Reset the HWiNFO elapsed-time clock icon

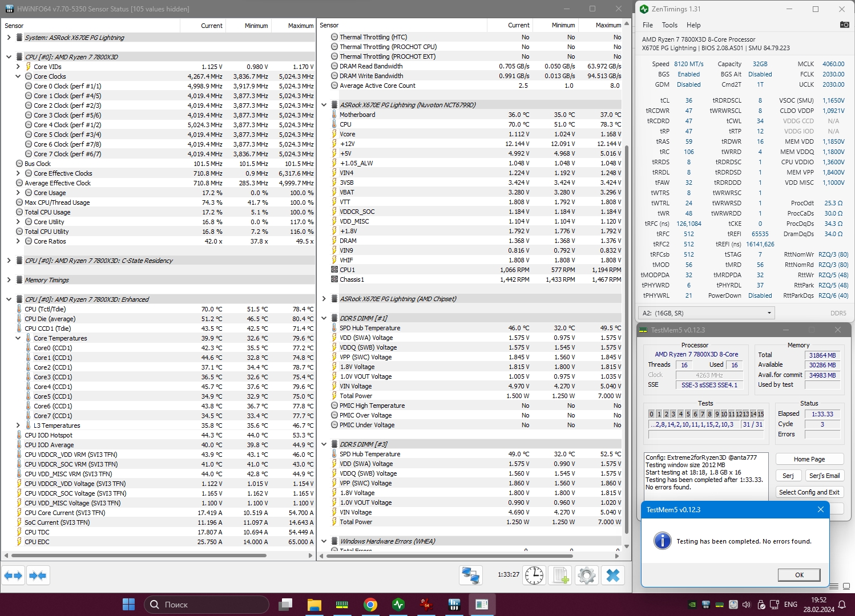tap(534, 576)
